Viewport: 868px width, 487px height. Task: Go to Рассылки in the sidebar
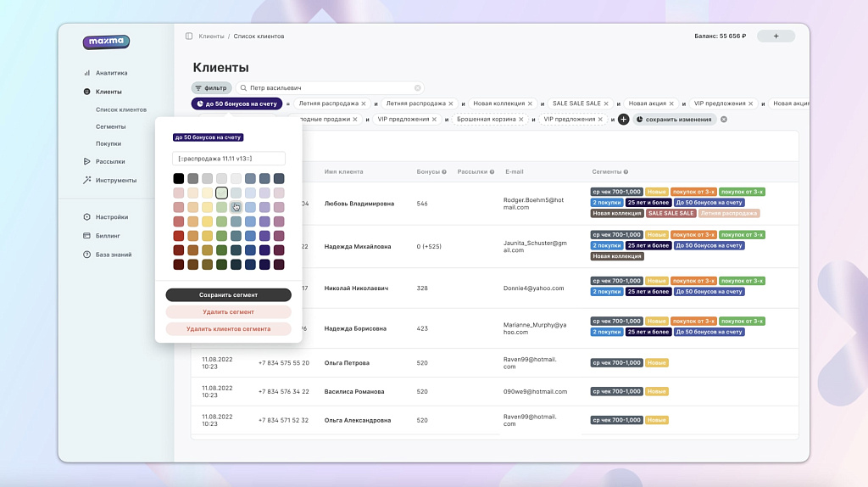click(x=110, y=161)
